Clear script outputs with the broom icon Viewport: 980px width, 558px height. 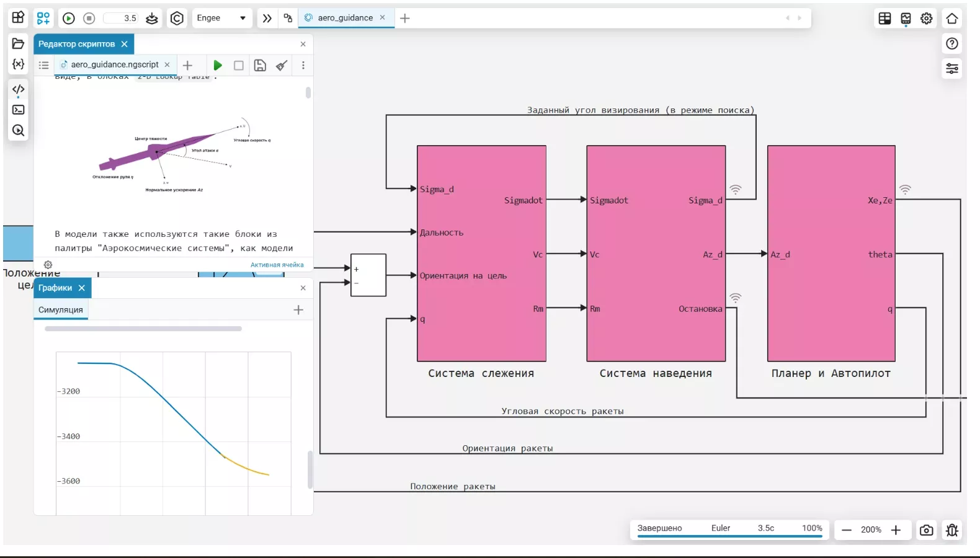[x=282, y=65]
